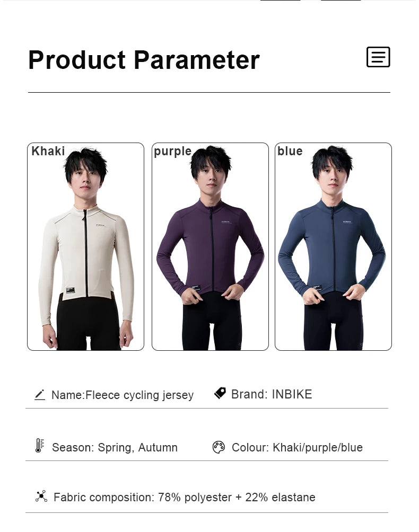419x532 pixels.
Task: Click the Brand: INBIKE text
Action: [272, 394]
